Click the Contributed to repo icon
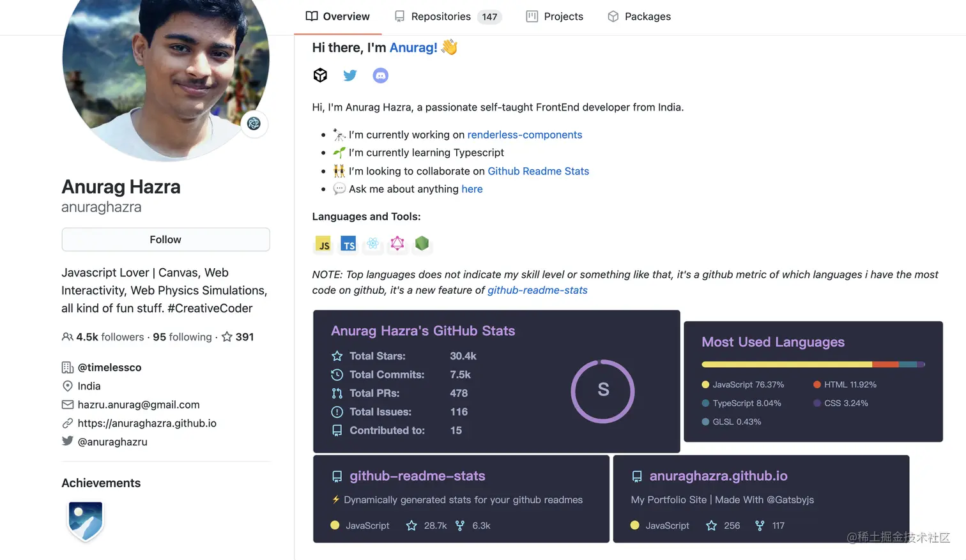This screenshot has height=560, width=966. [337, 430]
